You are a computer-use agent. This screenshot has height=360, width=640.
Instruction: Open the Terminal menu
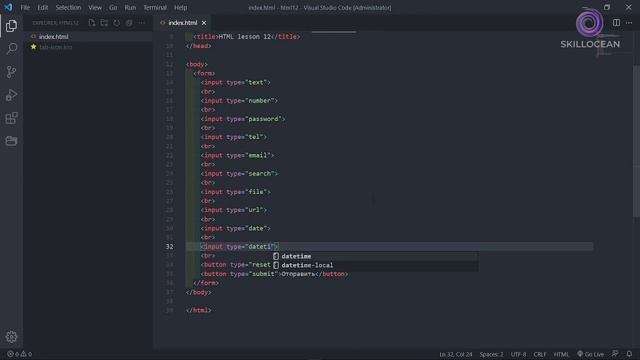tap(155, 7)
